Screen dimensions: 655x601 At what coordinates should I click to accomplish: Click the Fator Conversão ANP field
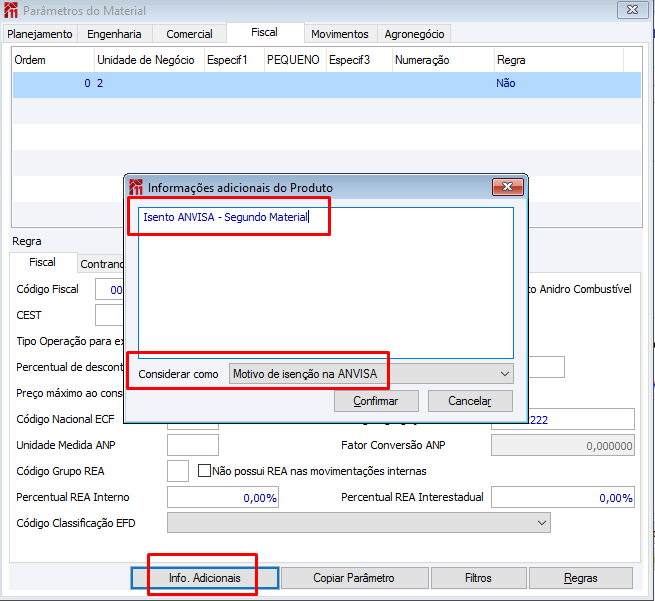pos(563,445)
